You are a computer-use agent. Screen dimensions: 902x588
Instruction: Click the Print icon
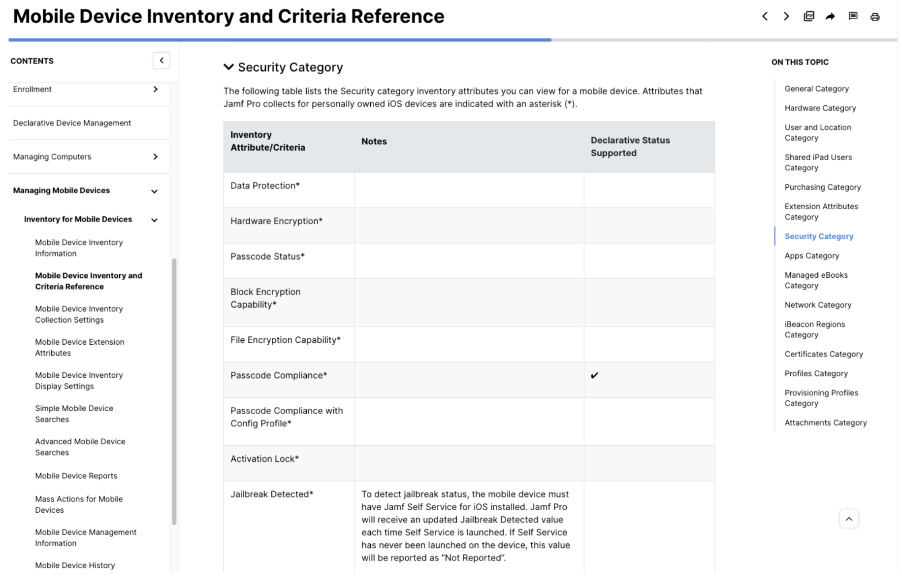[x=875, y=16]
